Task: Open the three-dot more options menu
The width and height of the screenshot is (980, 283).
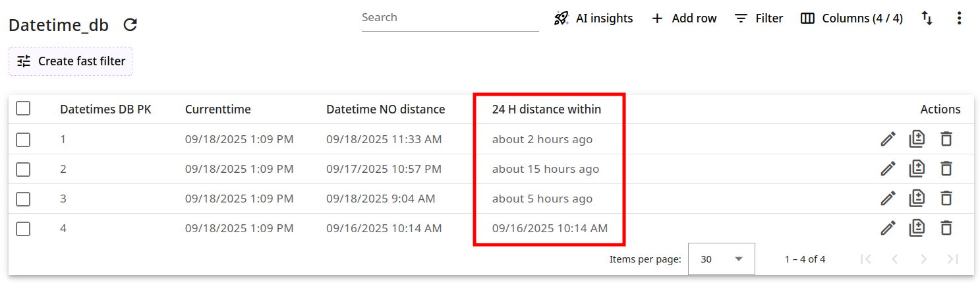Action: [959, 18]
